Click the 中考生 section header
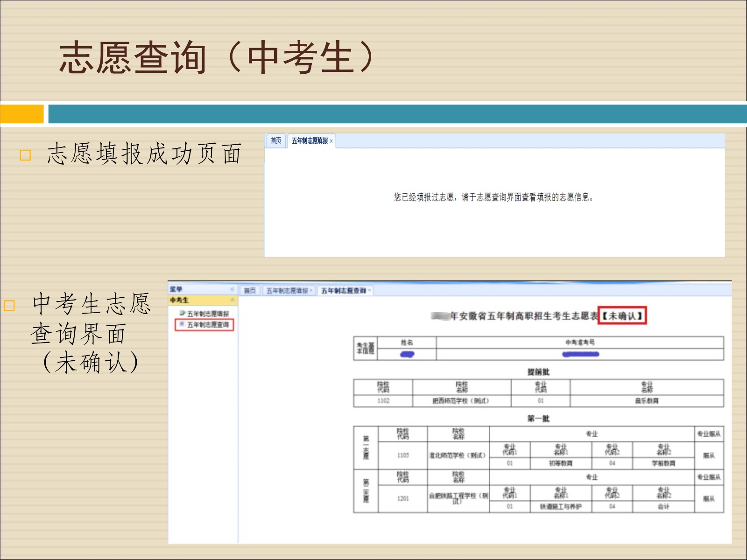The height and width of the screenshot is (560, 747). [x=180, y=300]
